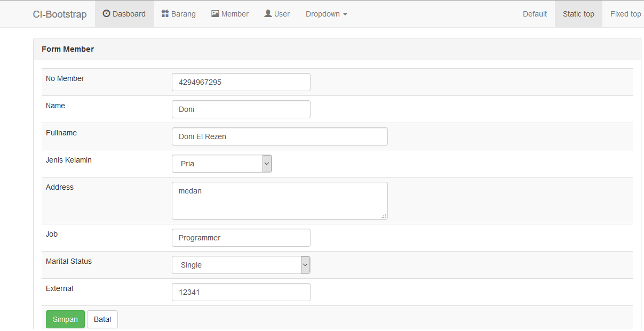
Task: Focus the No Member input field
Action: pyautogui.click(x=241, y=82)
